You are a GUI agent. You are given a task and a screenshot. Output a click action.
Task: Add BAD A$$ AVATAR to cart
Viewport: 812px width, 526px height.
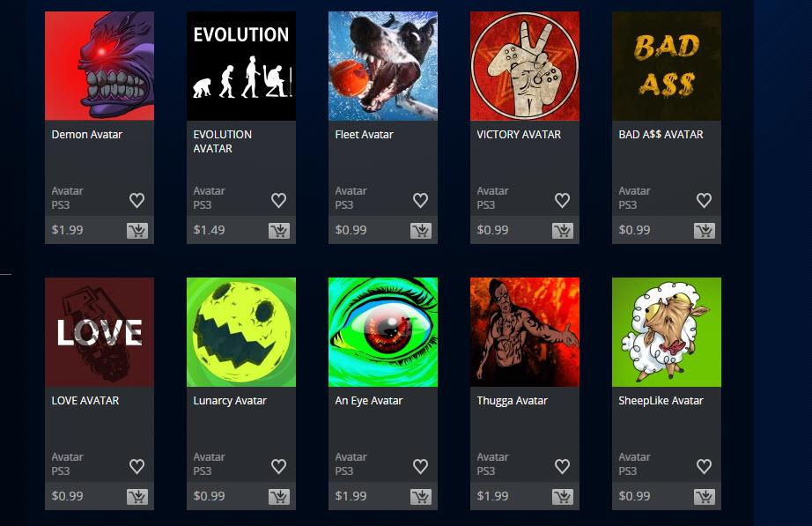point(705,231)
